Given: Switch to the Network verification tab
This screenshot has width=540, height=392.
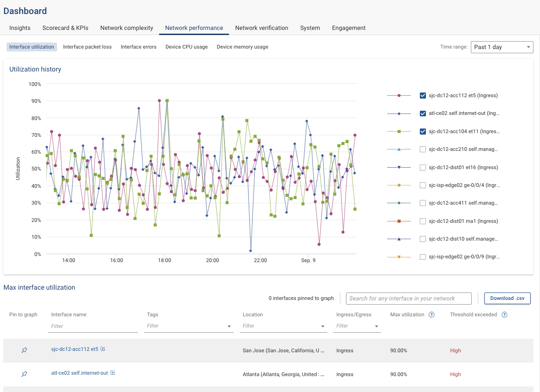Looking at the screenshot, I should tap(261, 28).
